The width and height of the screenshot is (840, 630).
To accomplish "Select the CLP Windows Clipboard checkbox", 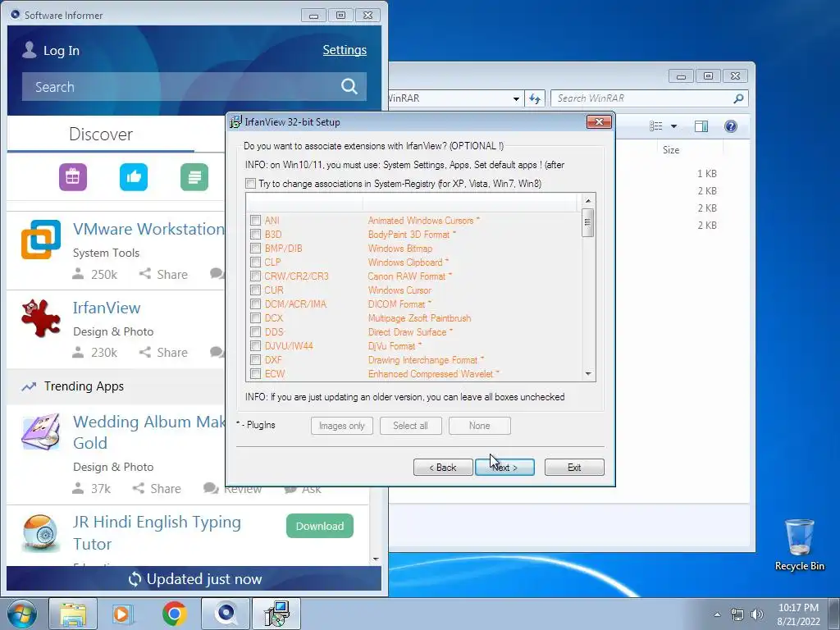I will [x=256, y=262].
